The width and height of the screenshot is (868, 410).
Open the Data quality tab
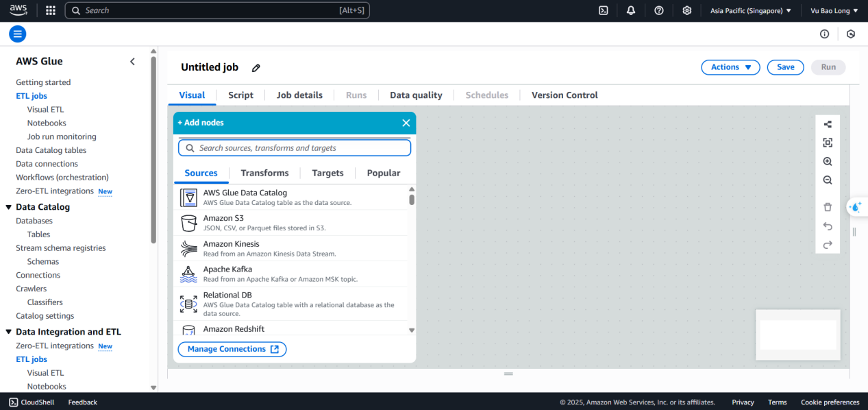(416, 95)
